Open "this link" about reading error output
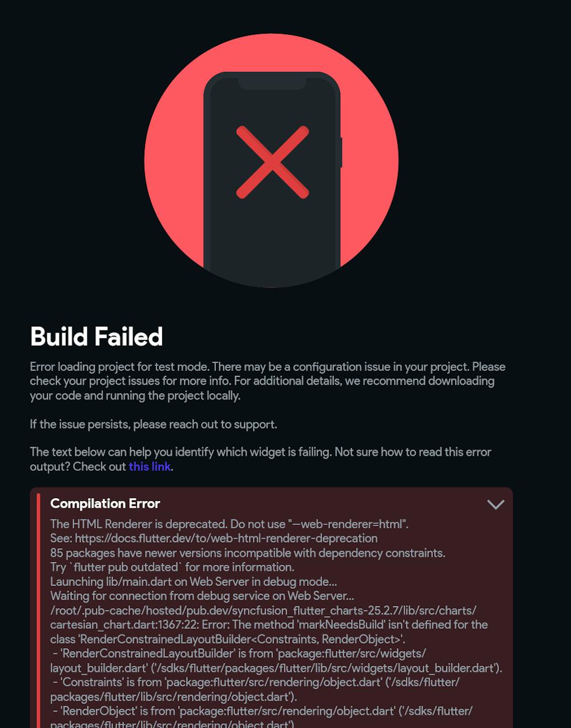 click(150, 467)
